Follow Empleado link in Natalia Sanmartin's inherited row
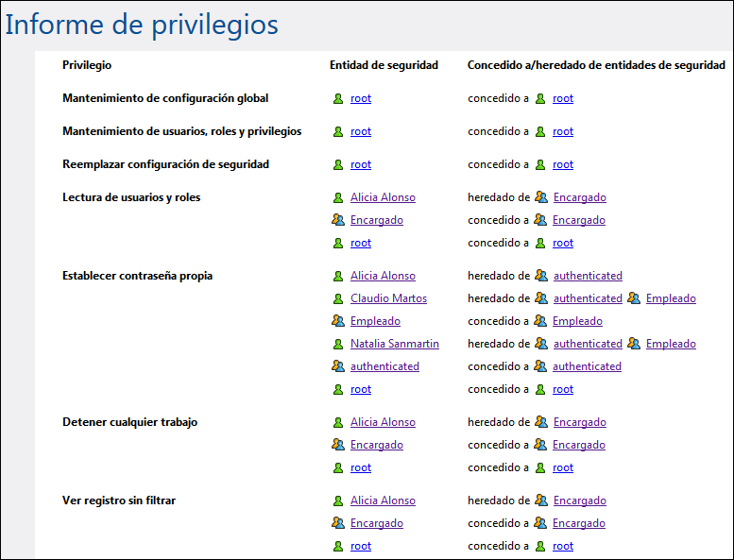The width and height of the screenshot is (734, 560). click(x=671, y=344)
